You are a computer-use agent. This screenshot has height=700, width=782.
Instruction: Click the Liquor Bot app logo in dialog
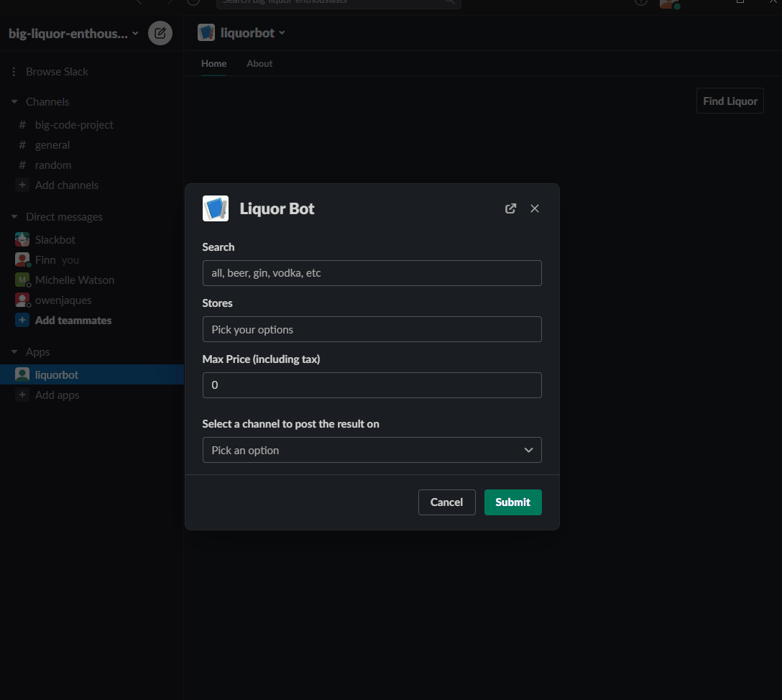coord(216,208)
